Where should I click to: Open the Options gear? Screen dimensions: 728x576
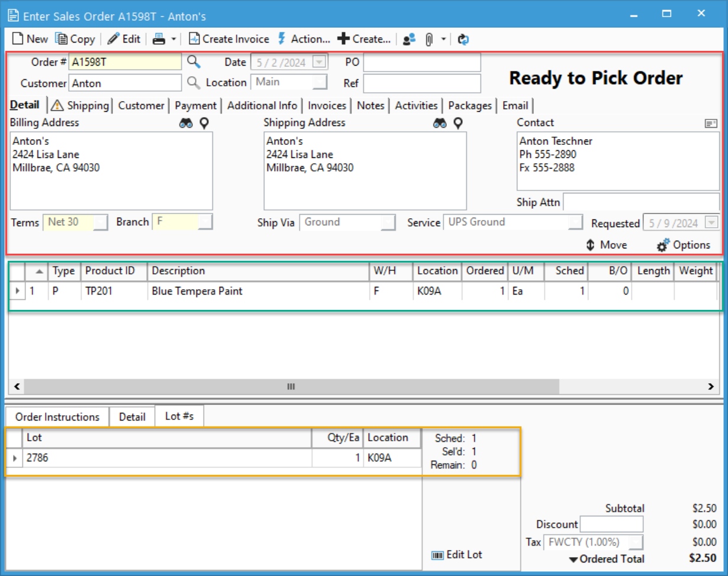tap(662, 245)
